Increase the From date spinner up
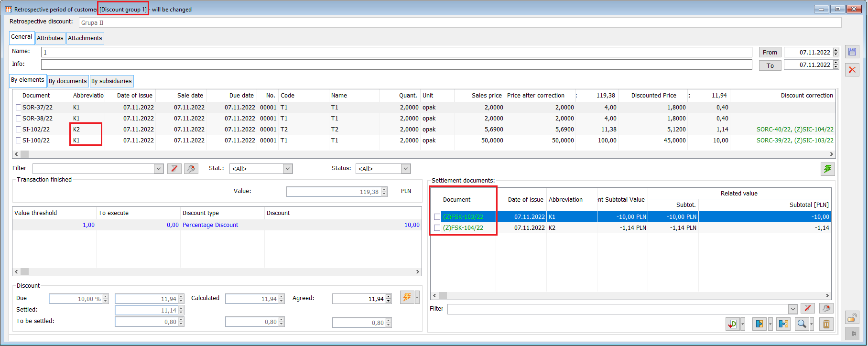868x346 pixels. point(836,50)
